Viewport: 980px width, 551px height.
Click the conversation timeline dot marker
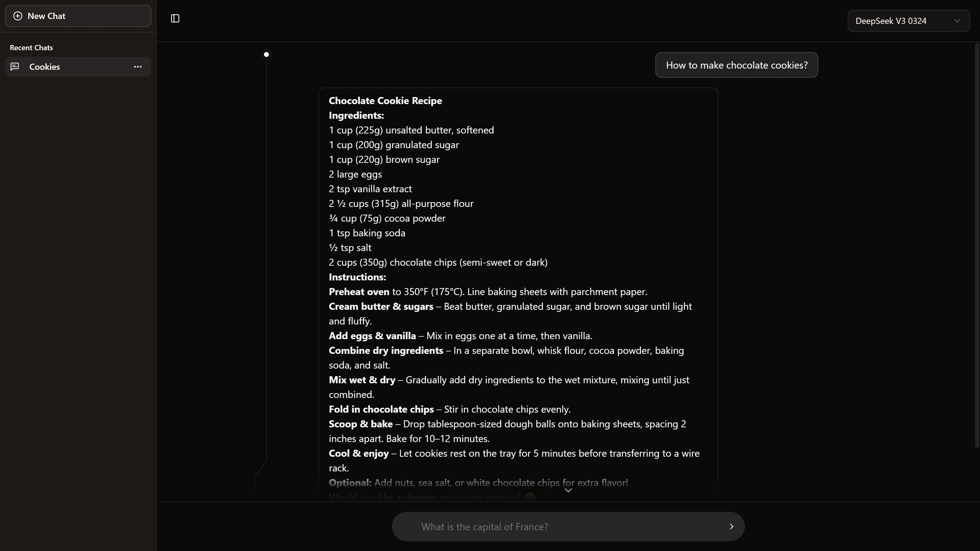pos(266,55)
